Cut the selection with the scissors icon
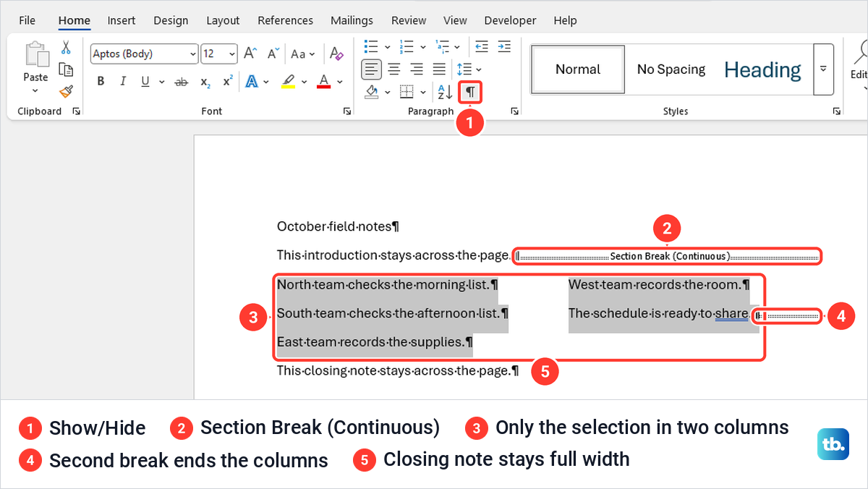 coord(66,48)
